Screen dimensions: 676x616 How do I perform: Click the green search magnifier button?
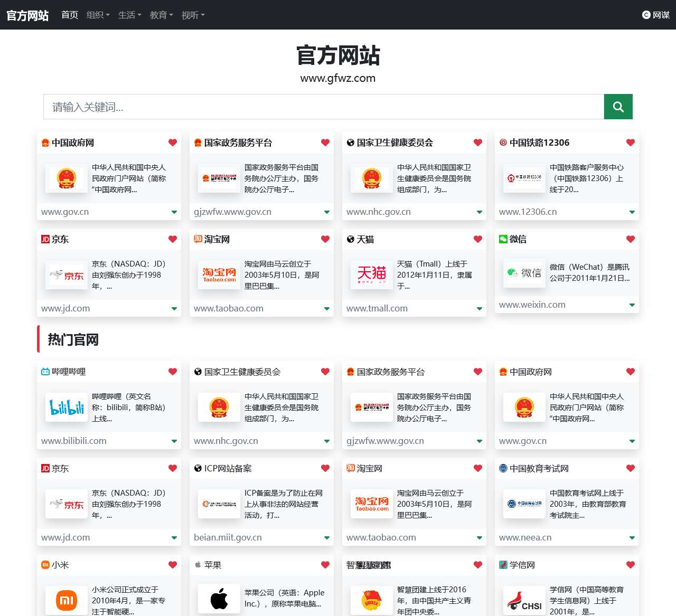(x=618, y=107)
